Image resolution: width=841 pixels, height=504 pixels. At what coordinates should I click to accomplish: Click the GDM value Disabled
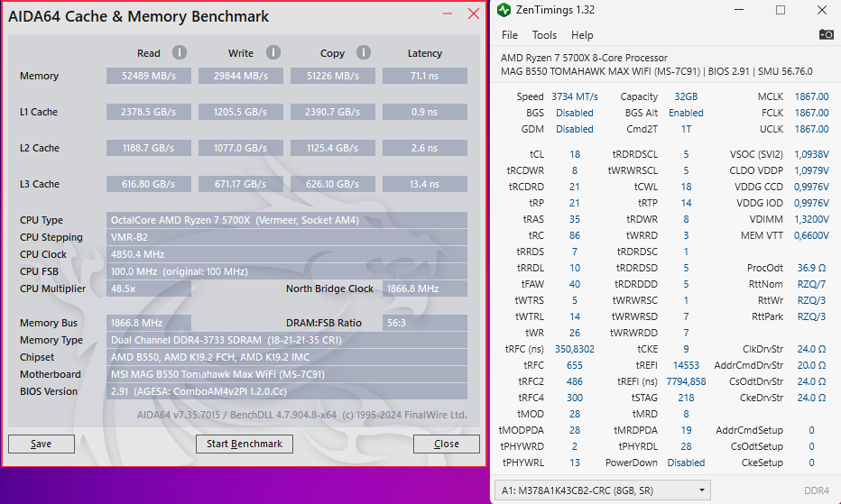[x=575, y=129]
